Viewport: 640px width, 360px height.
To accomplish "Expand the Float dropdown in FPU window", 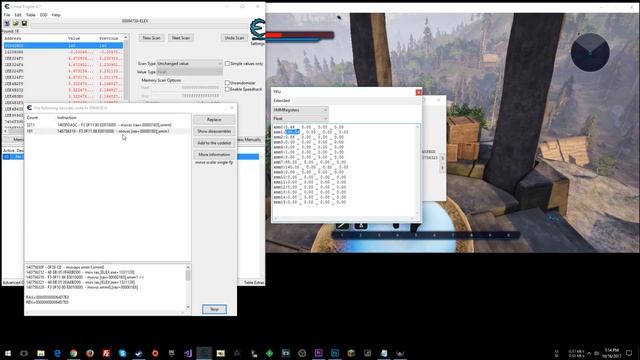I will coord(300,118).
